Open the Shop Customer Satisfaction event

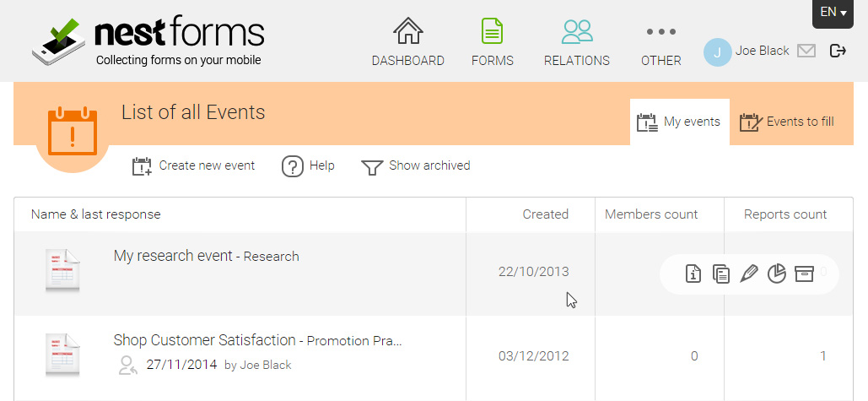pos(204,339)
